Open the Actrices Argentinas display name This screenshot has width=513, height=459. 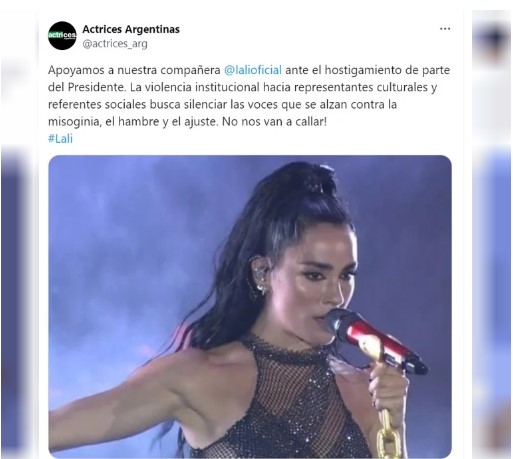point(131,29)
